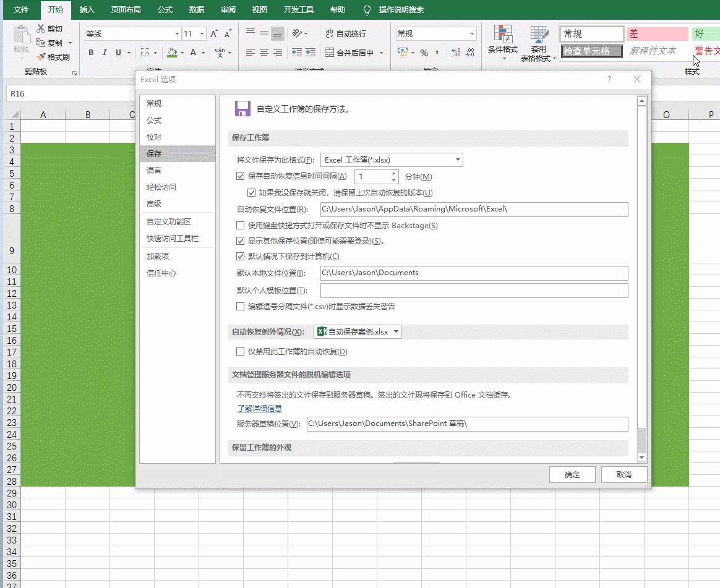Click the help question mark in Excel 选项 dialog
720x588 pixels.
(609, 79)
